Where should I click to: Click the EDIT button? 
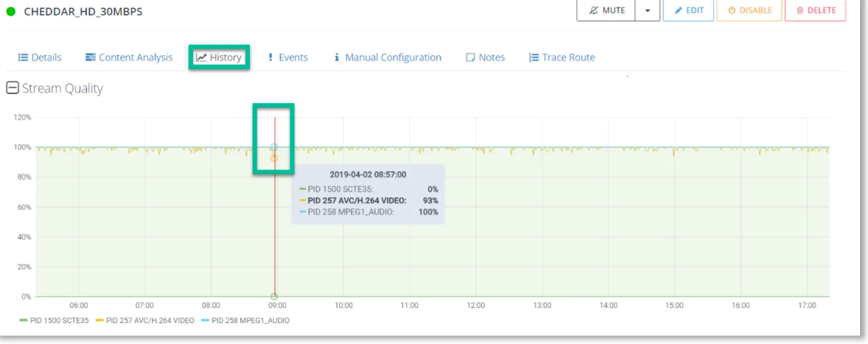pos(688,10)
